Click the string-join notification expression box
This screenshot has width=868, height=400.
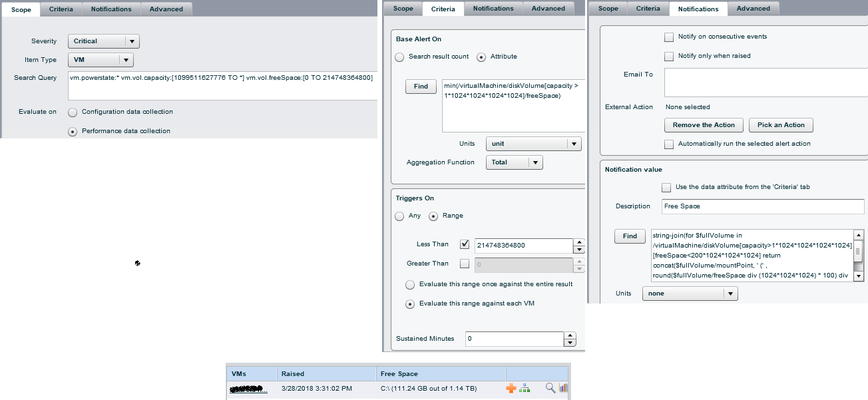click(x=752, y=256)
